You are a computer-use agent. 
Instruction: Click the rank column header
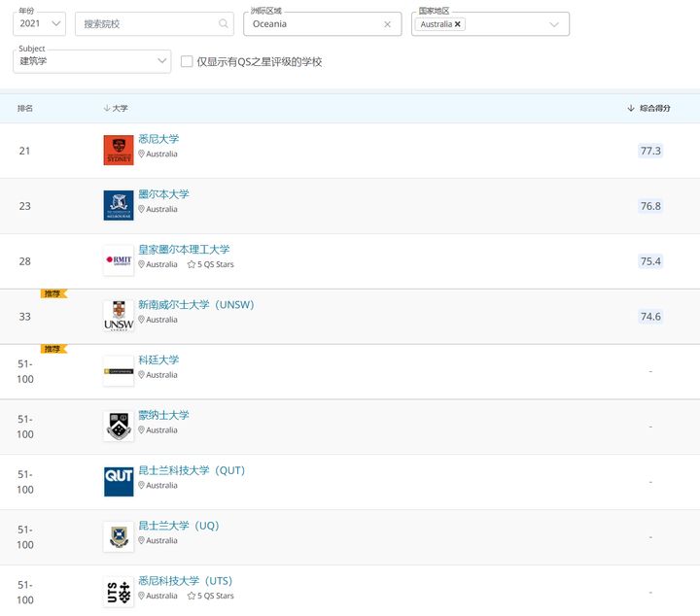(25, 108)
